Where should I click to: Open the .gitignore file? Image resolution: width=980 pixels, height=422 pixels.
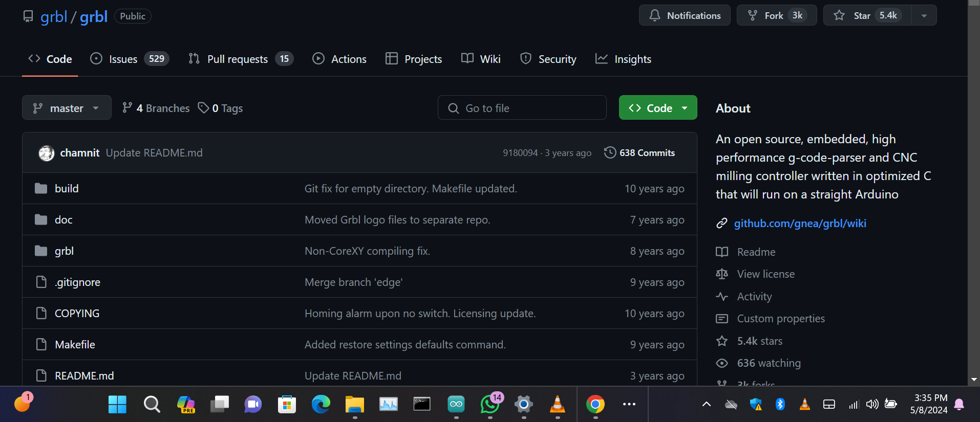click(x=77, y=282)
